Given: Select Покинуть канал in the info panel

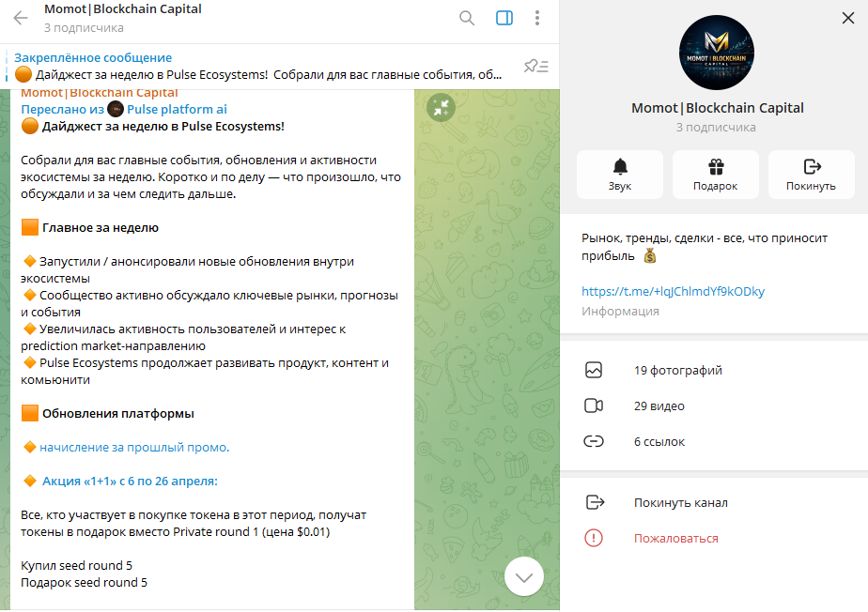Looking at the screenshot, I should pos(714,502).
